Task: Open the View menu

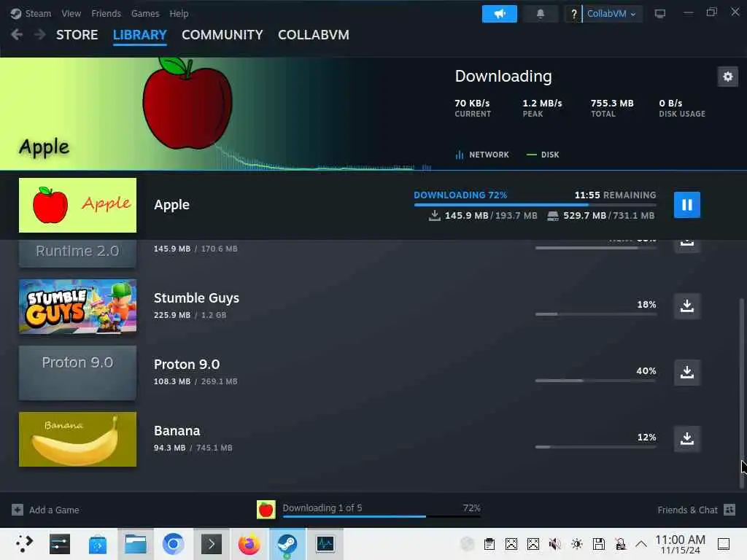Action: point(71,14)
